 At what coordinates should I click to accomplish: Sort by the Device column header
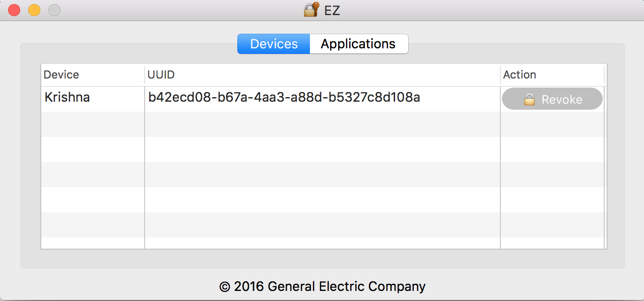[x=61, y=75]
